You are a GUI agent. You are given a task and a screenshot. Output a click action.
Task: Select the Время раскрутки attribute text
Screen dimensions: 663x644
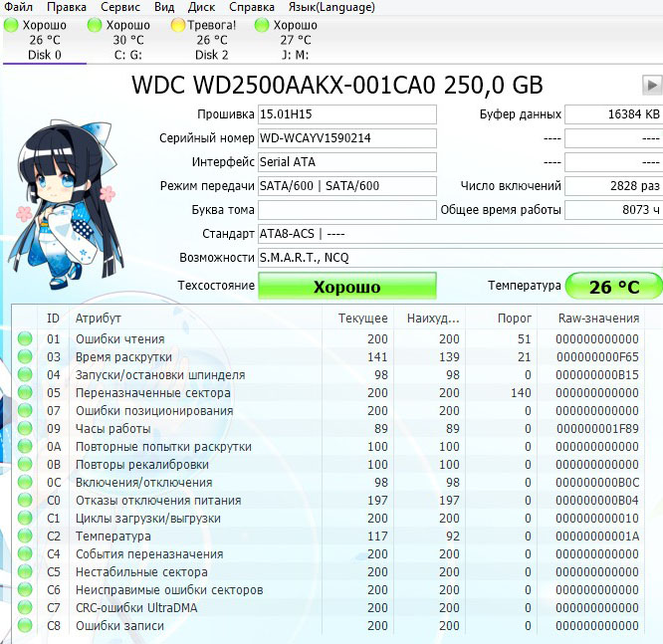(123, 357)
